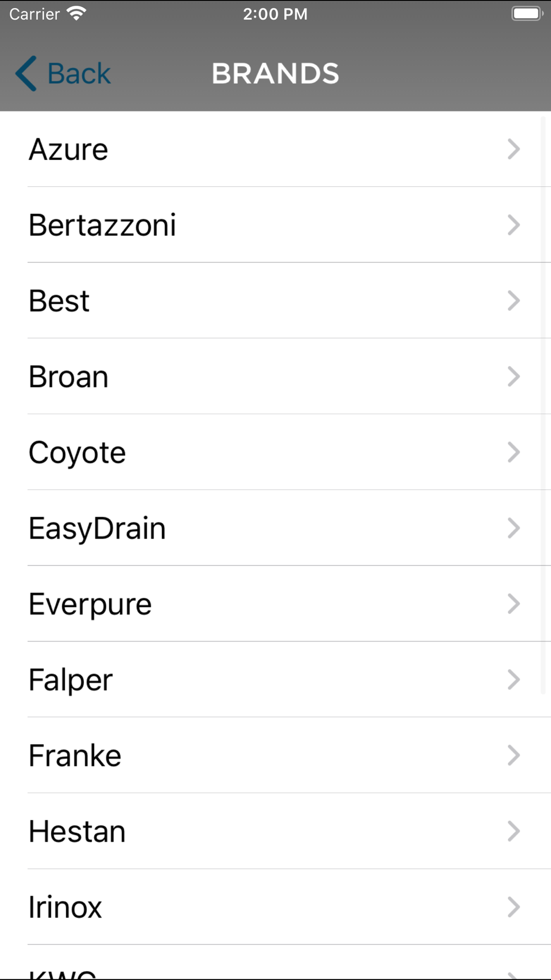Open the Hestan brand
This screenshot has width=551, height=980.
point(275,831)
